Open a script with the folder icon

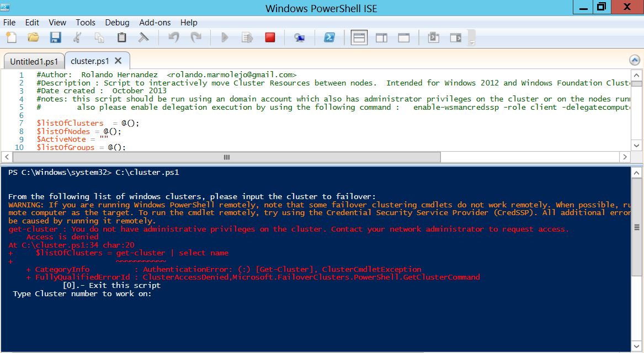[33, 38]
